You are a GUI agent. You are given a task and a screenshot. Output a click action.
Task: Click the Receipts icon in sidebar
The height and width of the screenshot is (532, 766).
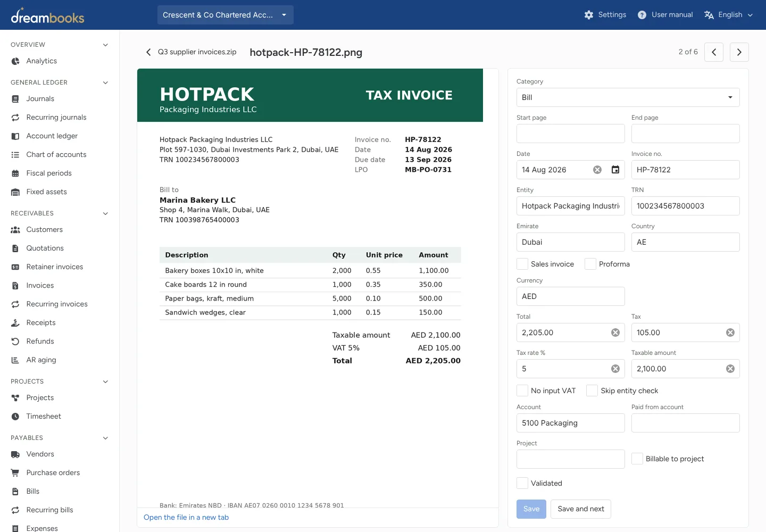tap(15, 323)
